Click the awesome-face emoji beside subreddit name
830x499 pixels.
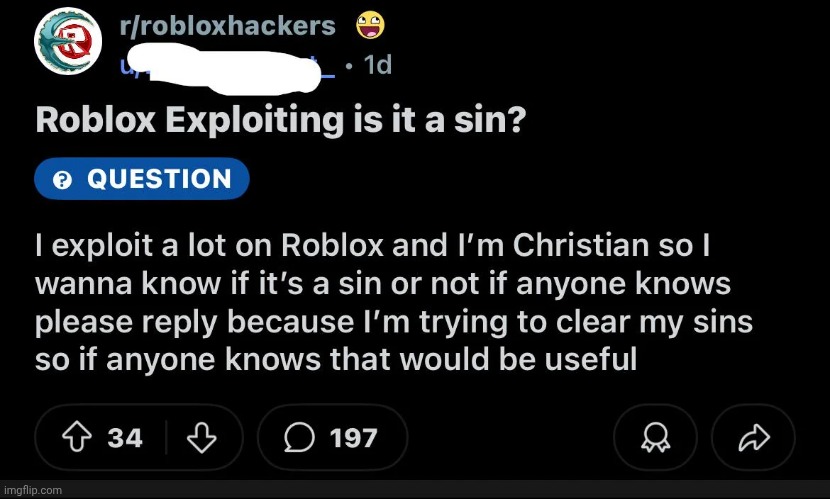click(x=370, y=26)
